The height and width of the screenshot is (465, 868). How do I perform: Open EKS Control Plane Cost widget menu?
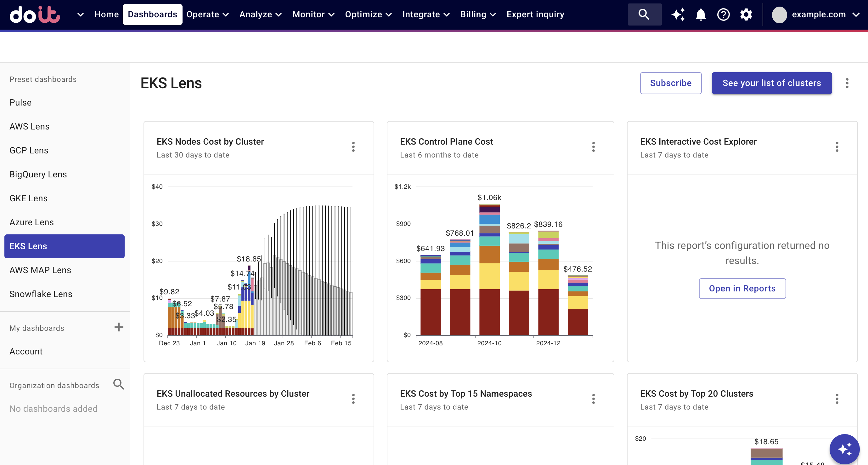click(593, 147)
